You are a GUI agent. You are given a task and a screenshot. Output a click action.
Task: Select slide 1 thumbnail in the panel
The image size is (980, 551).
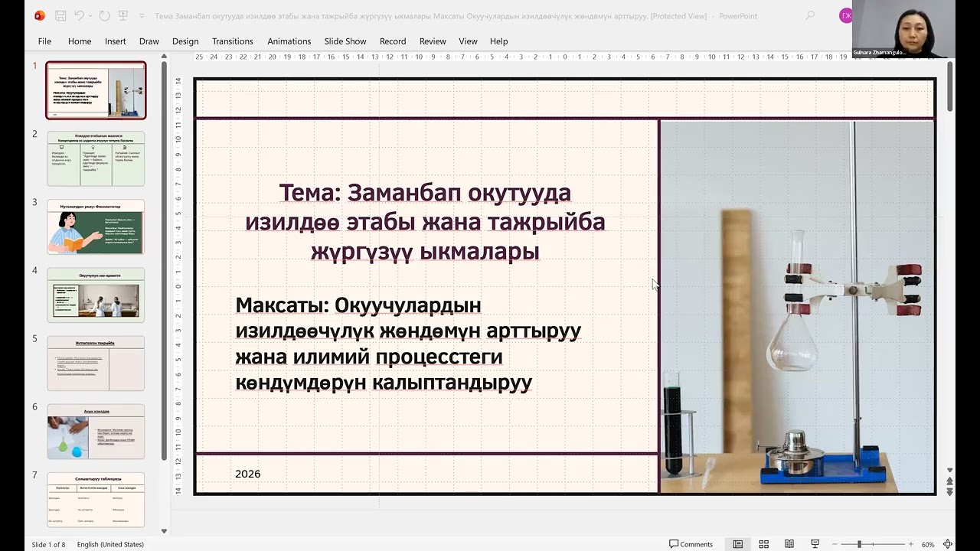tap(96, 90)
